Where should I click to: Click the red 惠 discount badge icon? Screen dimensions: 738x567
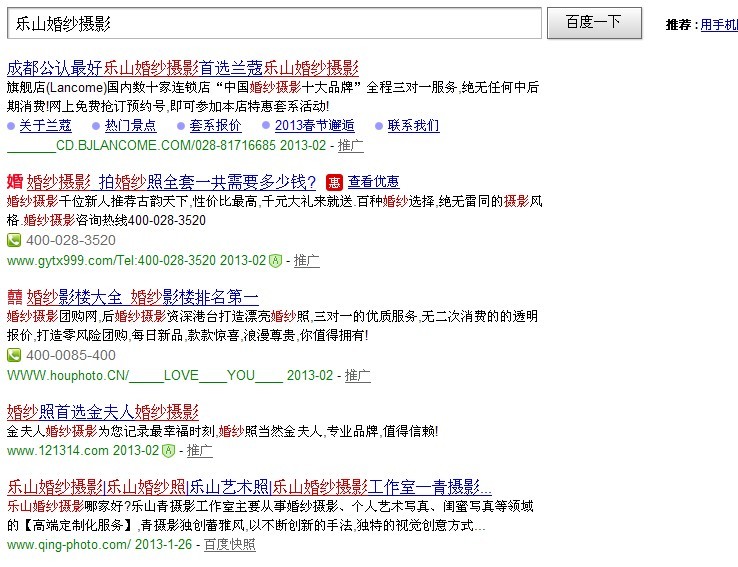point(334,182)
